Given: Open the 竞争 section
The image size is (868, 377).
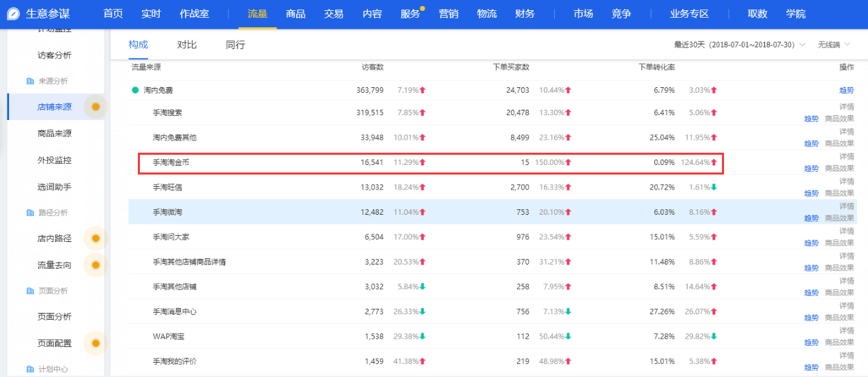Looking at the screenshot, I should (x=622, y=14).
